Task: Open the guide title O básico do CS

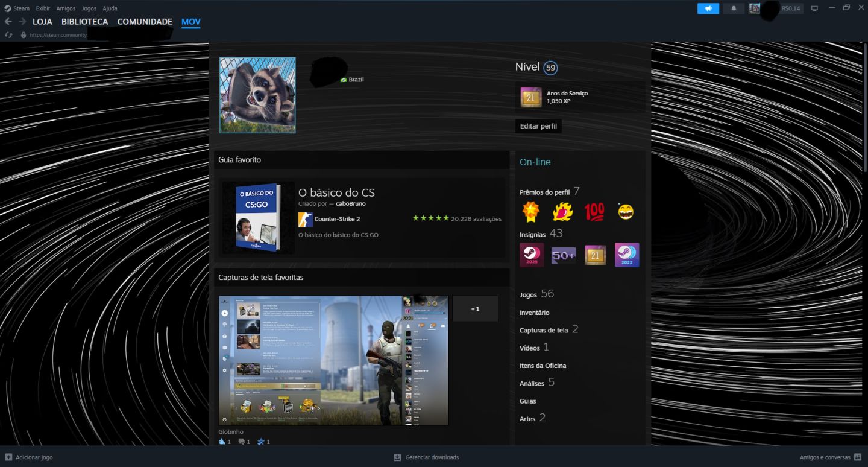Action: pos(336,192)
